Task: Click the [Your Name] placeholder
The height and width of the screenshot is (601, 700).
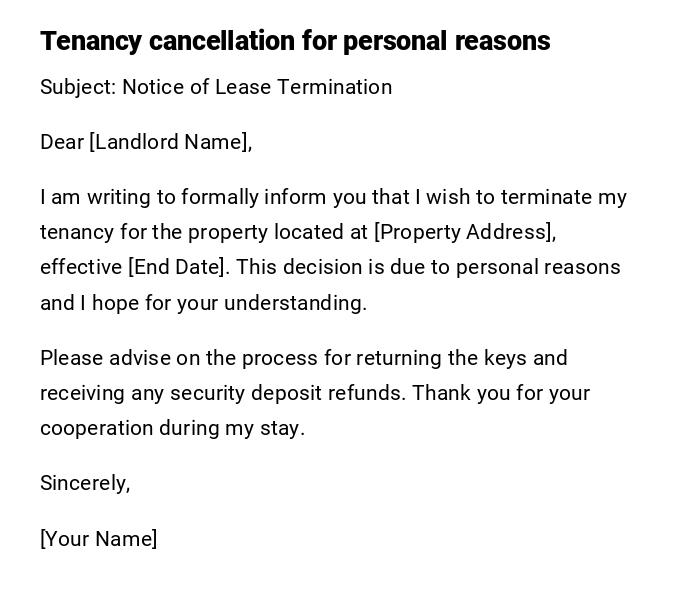Action: click(99, 539)
